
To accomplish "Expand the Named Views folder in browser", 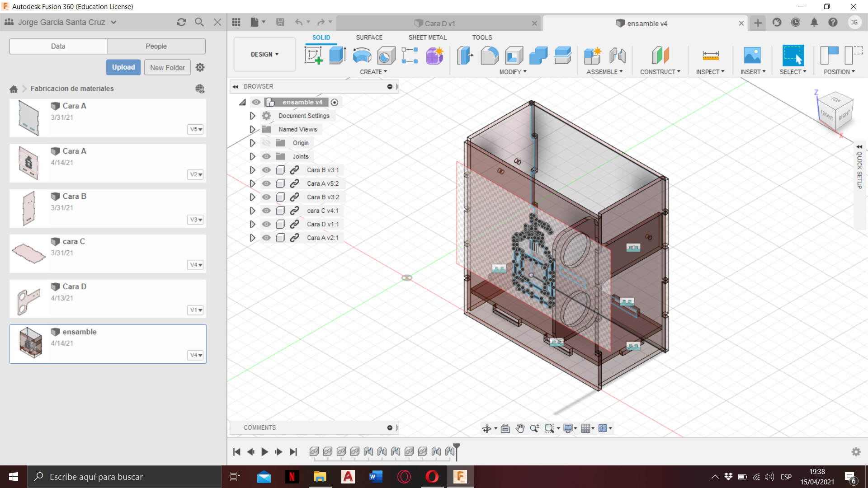I will [251, 129].
